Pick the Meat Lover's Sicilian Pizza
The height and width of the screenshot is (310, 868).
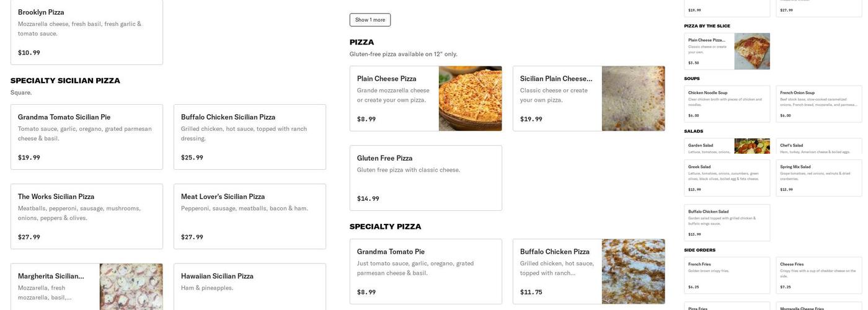pos(250,216)
